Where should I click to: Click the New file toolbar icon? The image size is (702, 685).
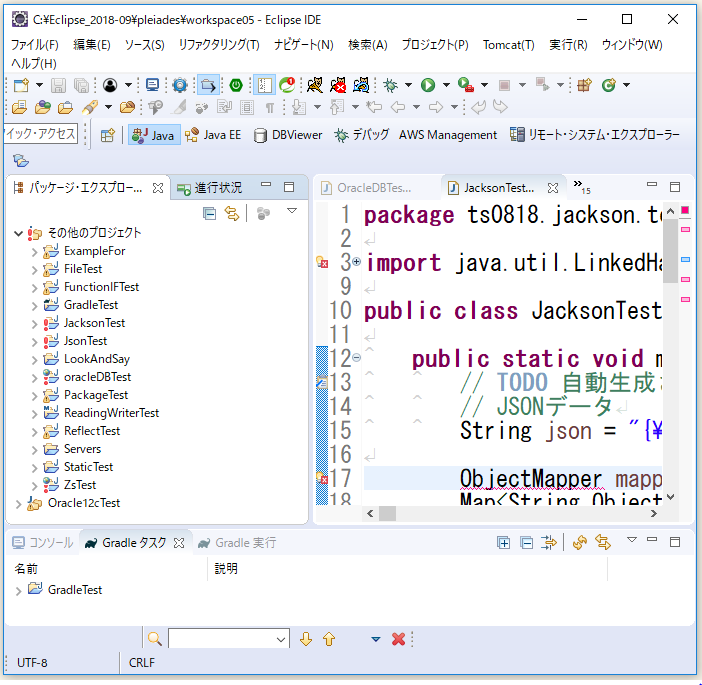21,85
